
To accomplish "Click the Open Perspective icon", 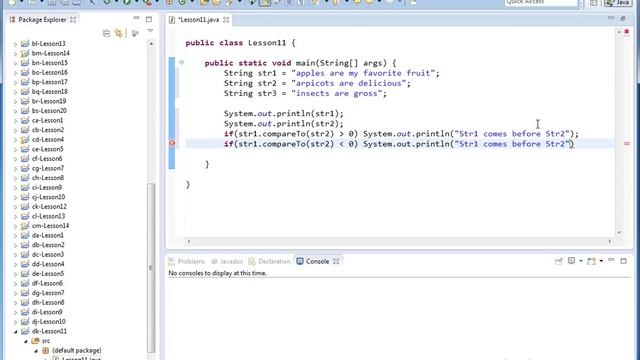I will pyautogui.click(x=593, y=3).
